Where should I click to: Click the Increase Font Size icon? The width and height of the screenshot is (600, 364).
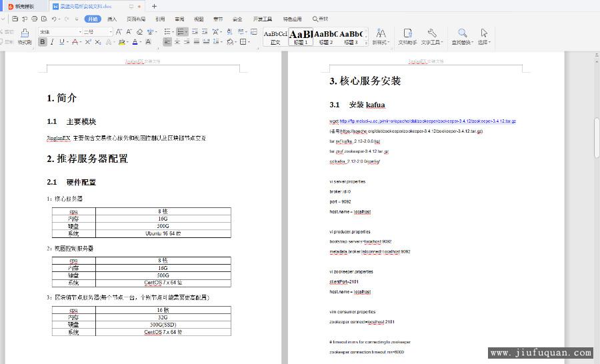click(x=119, y=32)
